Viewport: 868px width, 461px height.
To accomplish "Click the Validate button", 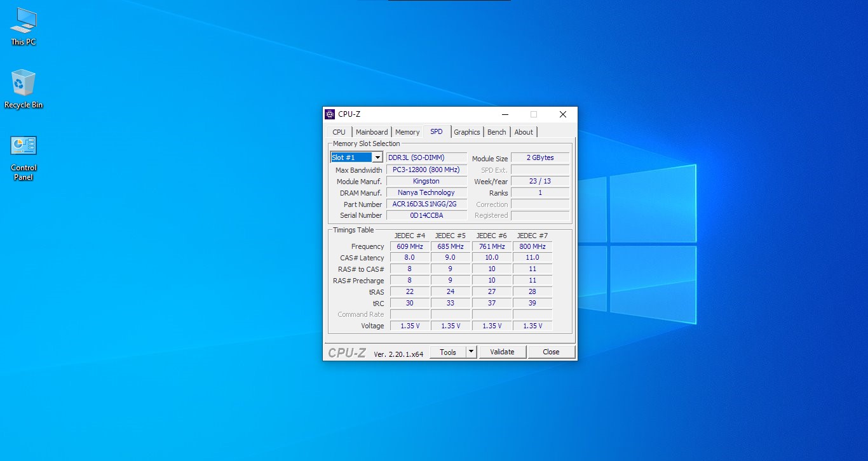I will pos(502,352).
